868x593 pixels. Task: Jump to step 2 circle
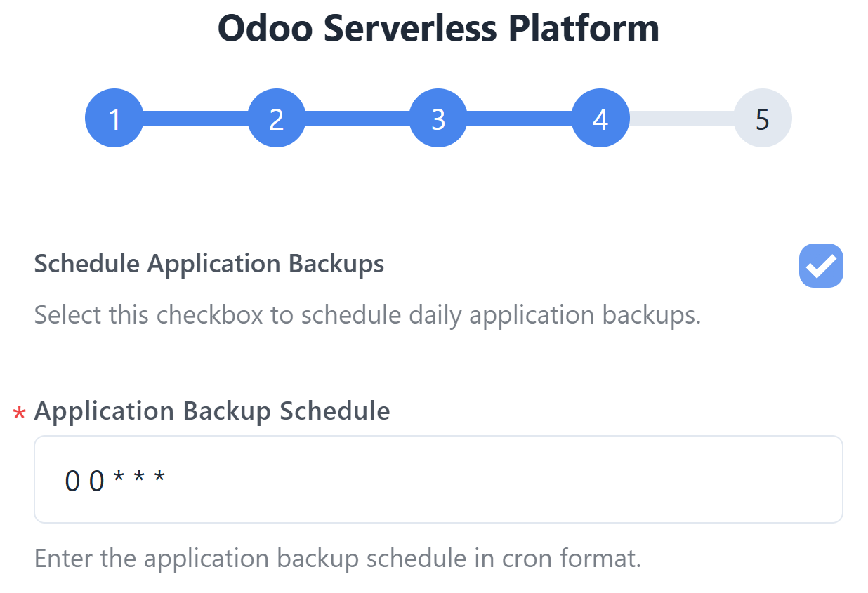coord(277,119)
